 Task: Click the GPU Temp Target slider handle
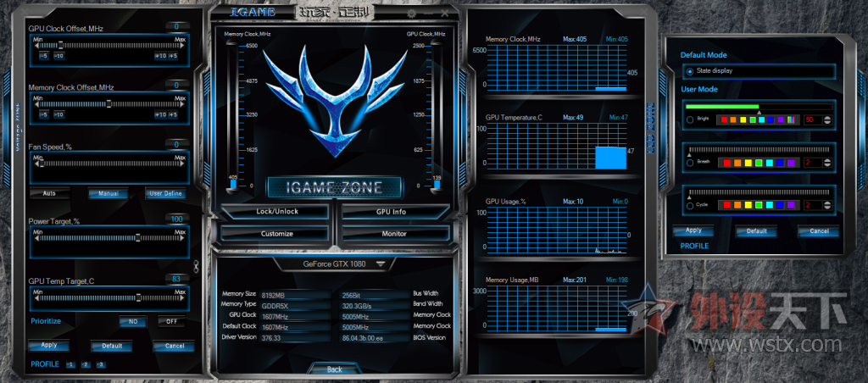pos(138,297)
